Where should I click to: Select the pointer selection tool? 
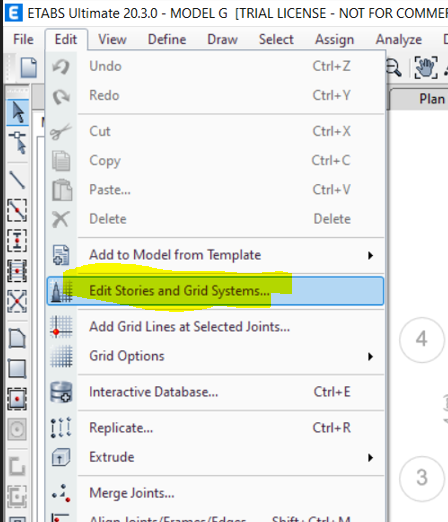(18, 112)
